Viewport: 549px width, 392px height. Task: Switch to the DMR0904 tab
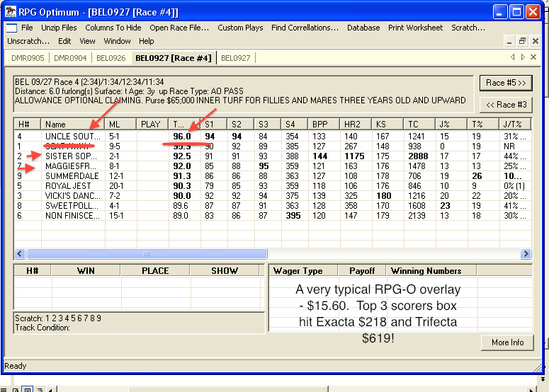pos(70,58)
